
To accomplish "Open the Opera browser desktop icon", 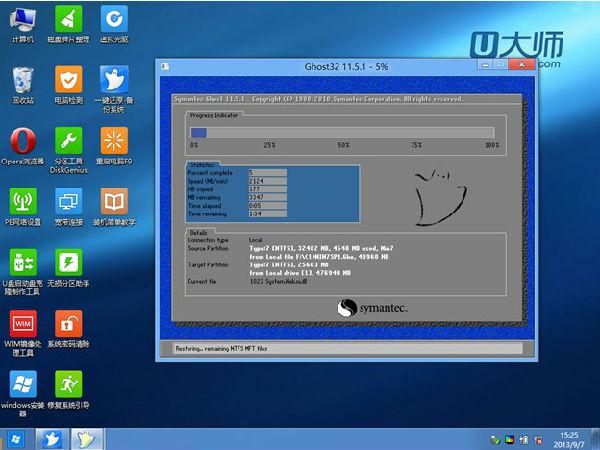I will [22, 140].
